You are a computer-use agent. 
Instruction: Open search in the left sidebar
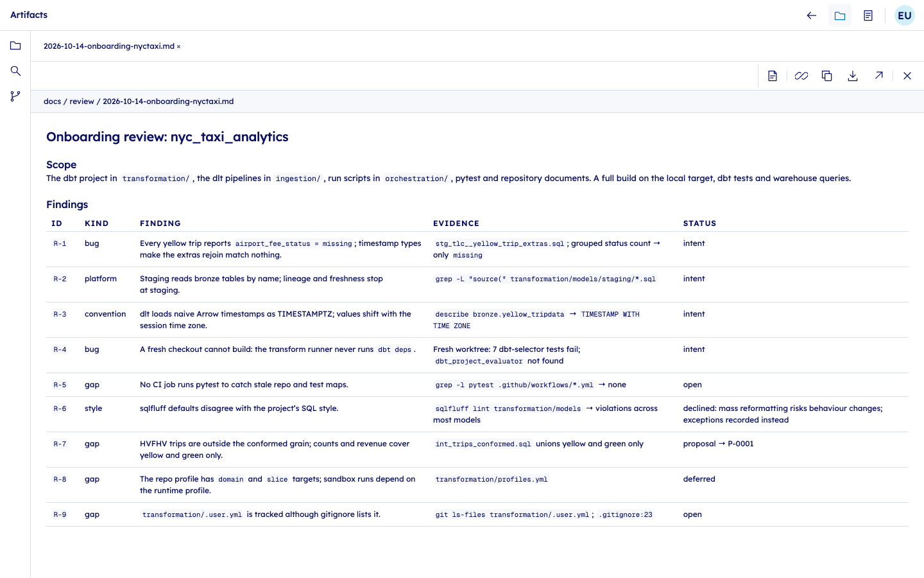[15, 71]
